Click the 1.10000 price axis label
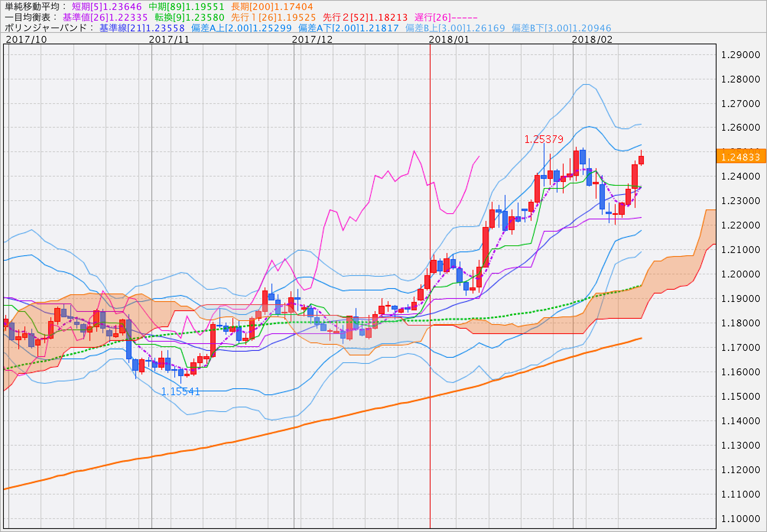 pos(741,519)
